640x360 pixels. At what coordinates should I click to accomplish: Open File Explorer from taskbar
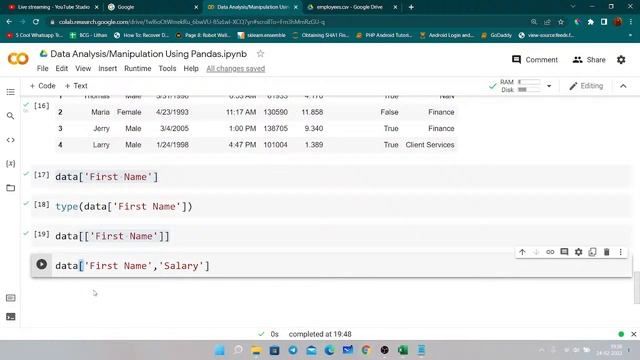coord(256,350)
